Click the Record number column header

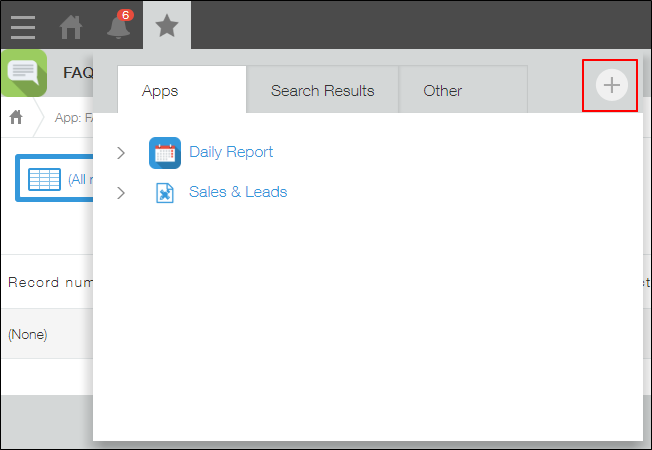point(50,283)
